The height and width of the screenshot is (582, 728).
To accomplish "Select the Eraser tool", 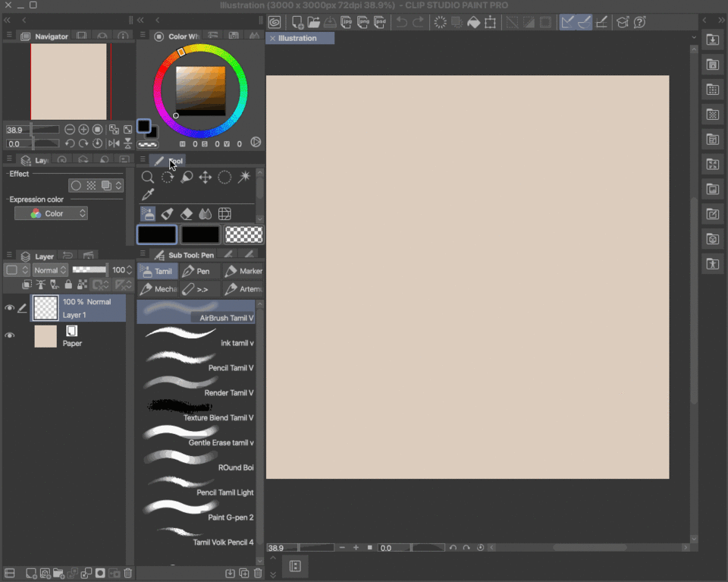I will (187, 214).
